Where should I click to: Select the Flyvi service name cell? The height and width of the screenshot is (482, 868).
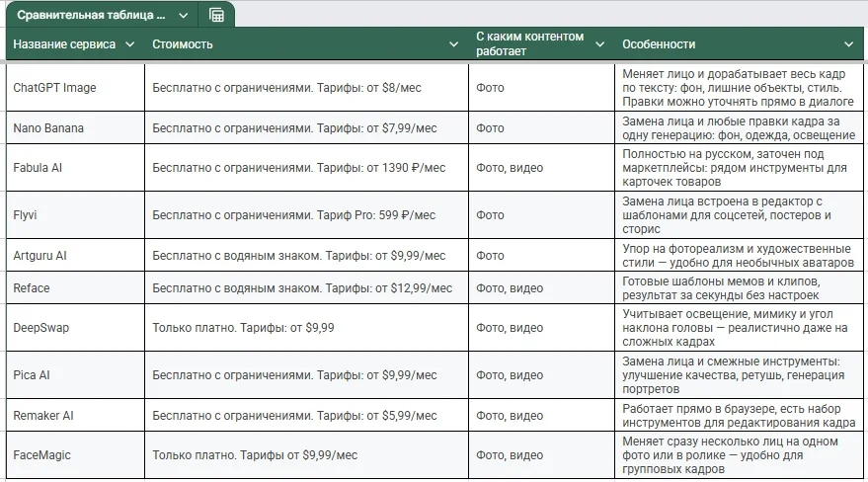click(75, 215)
